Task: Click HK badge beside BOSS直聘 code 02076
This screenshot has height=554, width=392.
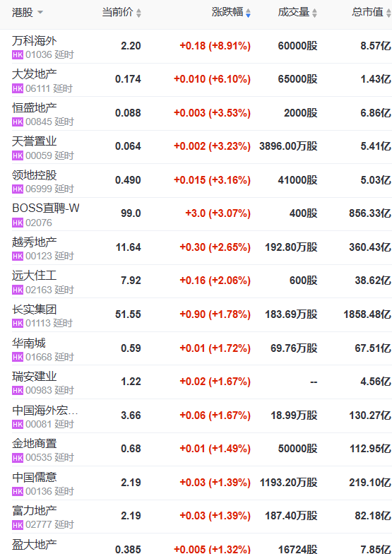Action: [18, 223]
